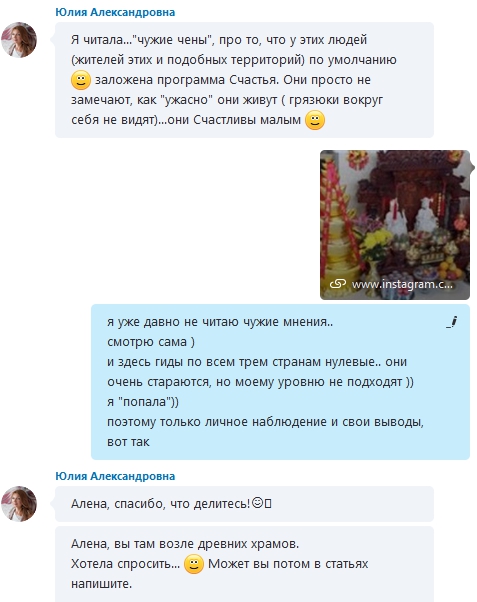Open the Instagram altar photo thumbnail
The width and height of the screenshot is (477, 602).
click(395, 225)
